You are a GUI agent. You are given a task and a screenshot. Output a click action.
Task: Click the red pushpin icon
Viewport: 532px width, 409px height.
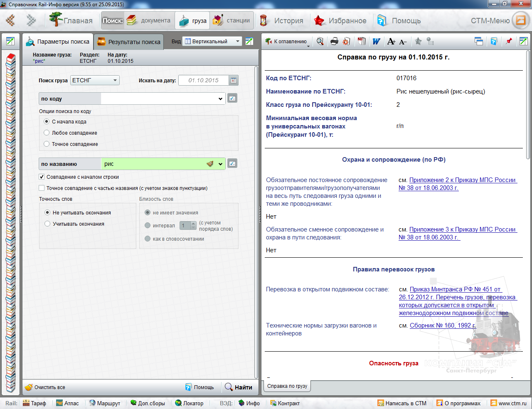click(509, 41)
